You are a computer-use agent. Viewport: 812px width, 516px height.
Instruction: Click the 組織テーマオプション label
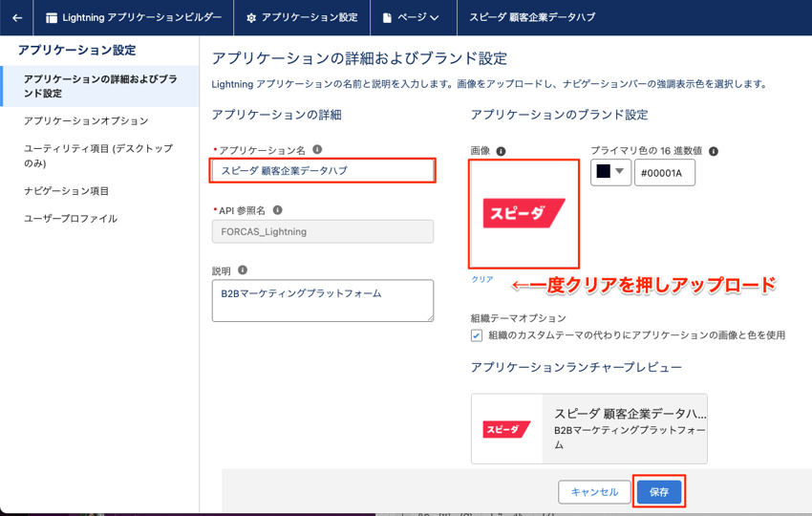(x=519, y=317)
